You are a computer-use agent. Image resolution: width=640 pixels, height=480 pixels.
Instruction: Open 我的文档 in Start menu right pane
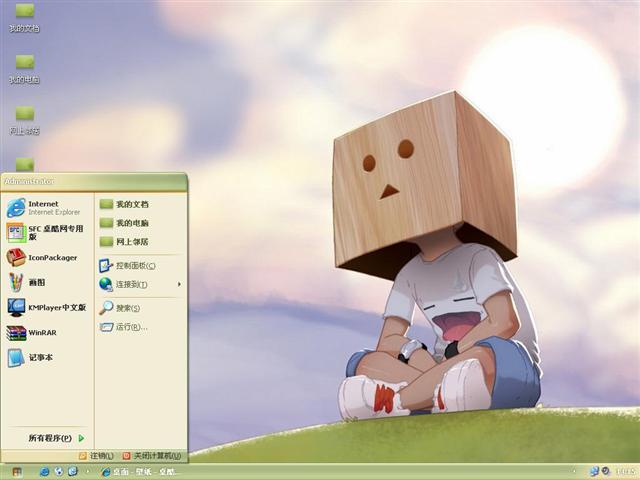[130, 204]
